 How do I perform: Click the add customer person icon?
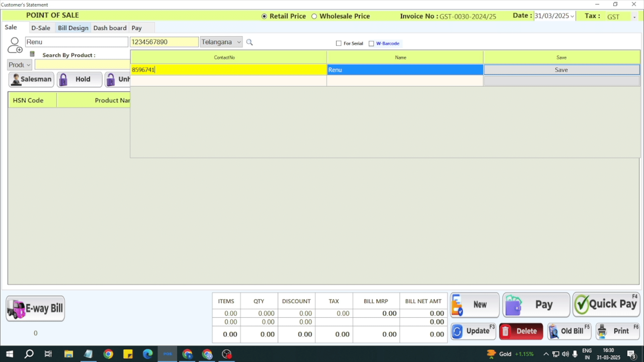(15, 45)
